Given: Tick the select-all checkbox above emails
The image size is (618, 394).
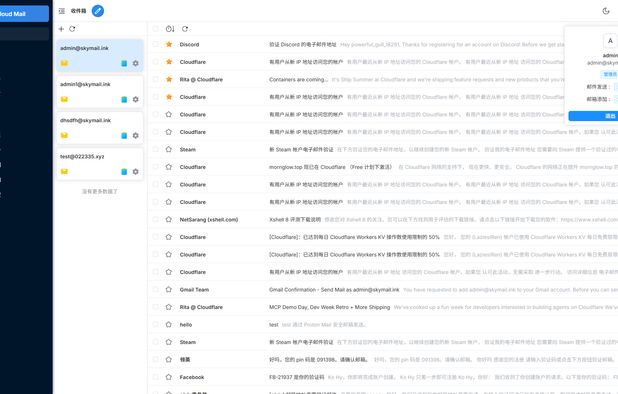Looking at the screenshot, I should pyautogui.click(x=156, y=29).
